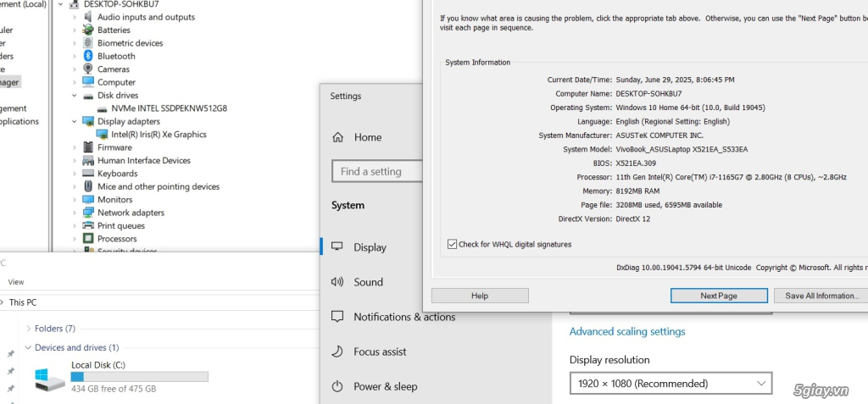Select the Human Interface Devices row
868x404 pixels.
[x=144, y=160]
